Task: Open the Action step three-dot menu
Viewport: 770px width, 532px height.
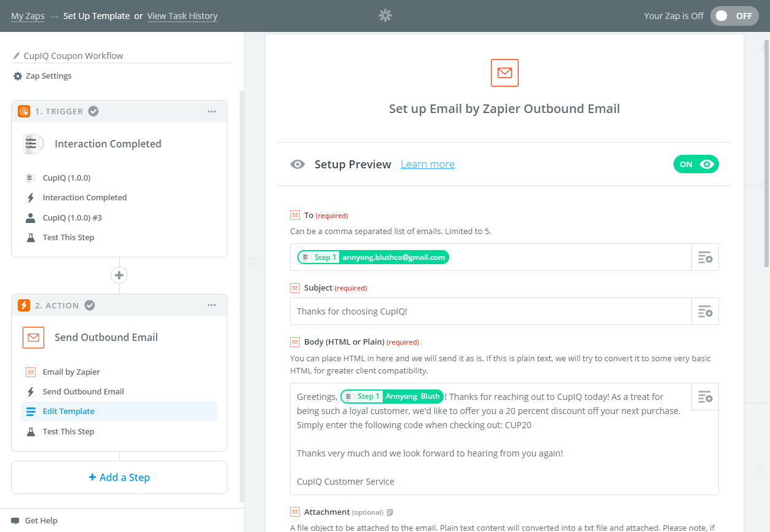Action: 211,305
